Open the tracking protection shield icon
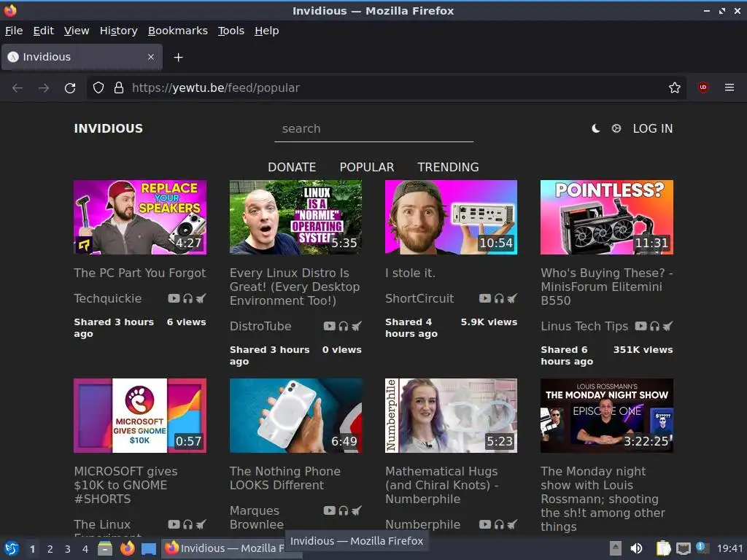The image size is (747, 560). pyautogui.click(x=98, y=87)
